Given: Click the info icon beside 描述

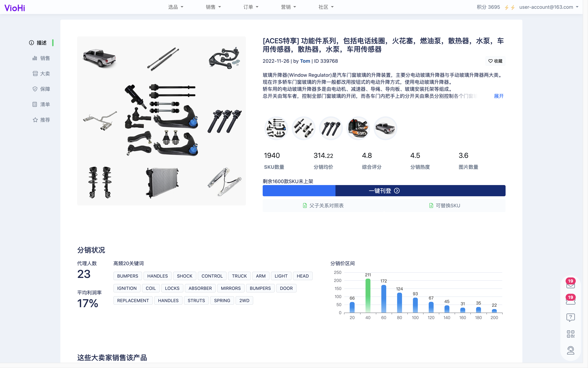Looking at the screenshot, I should coord(31,43).
